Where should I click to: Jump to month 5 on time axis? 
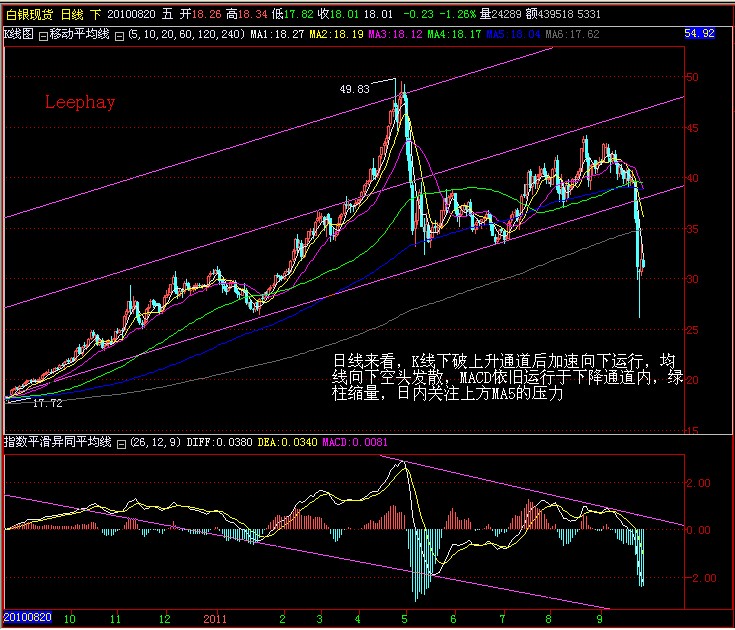[x=405, y=618]
